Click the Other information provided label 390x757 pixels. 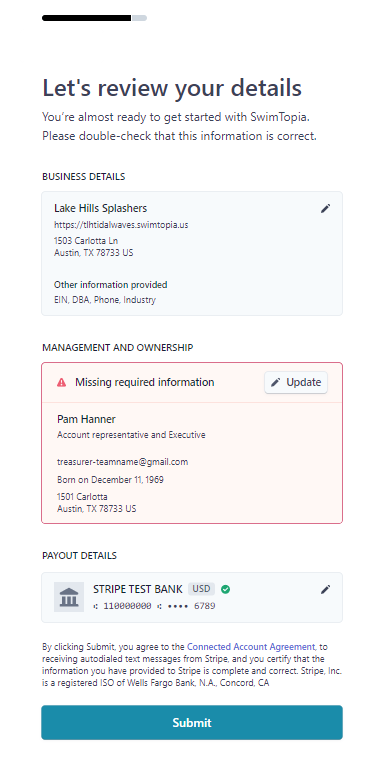(x=111, y=284)
